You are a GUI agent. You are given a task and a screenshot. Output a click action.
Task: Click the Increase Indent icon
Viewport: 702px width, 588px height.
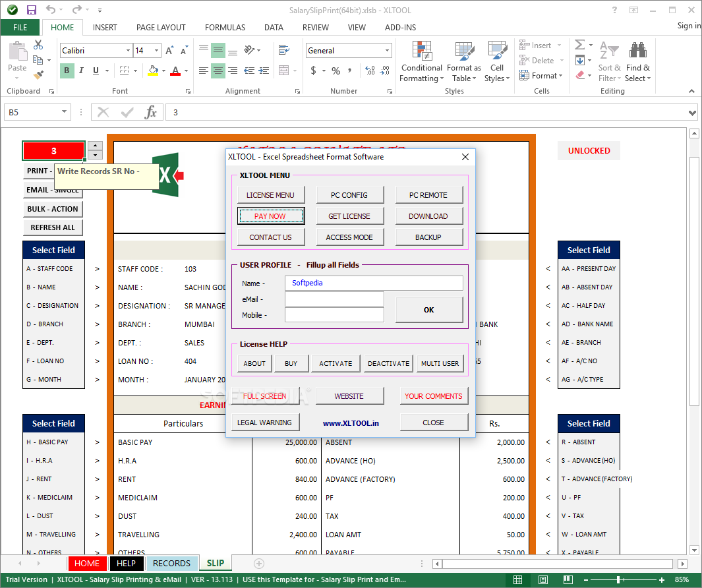click(264, 71)
